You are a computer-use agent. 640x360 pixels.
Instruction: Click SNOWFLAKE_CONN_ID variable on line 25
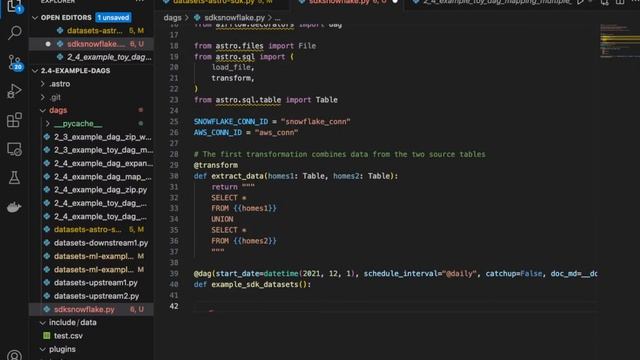point(231,122)
